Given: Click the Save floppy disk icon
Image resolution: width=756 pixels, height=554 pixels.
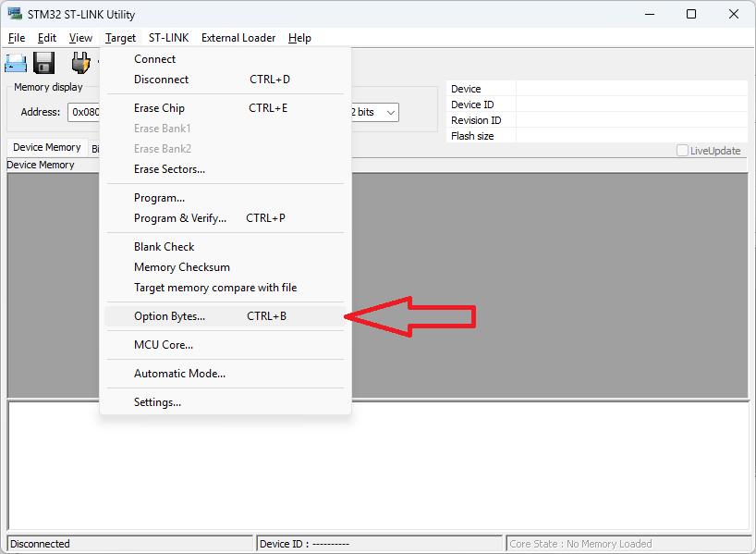Looking at the screenshot, I should (43, 63).
